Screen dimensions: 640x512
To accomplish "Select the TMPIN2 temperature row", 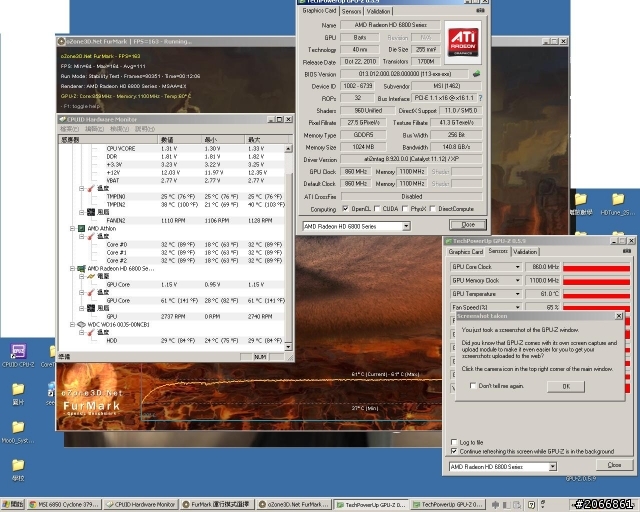I will pyautogui.click(x=171, y=204).
